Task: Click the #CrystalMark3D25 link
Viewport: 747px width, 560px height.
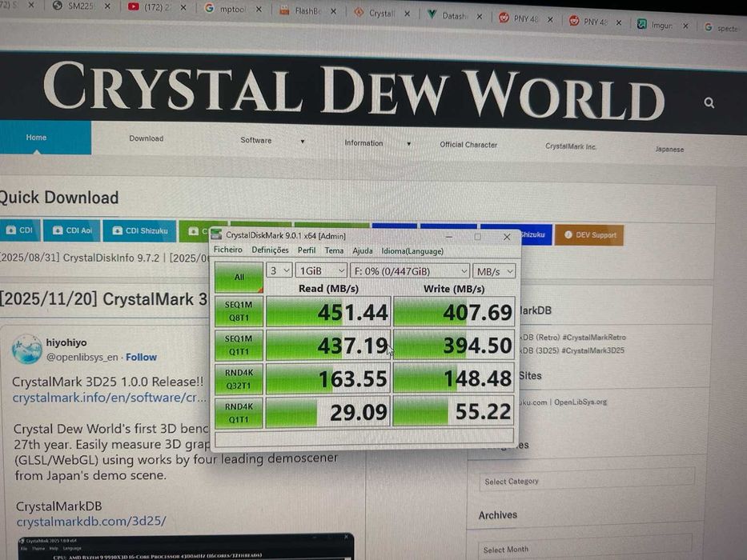Action: (593, 350)
